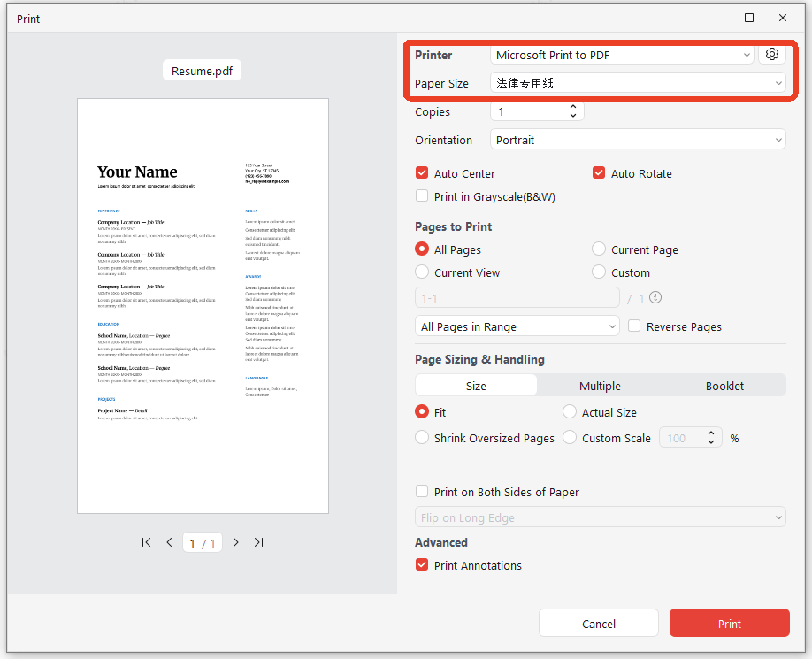Open the Paper Size dropdown
Viewport: 812px width, 659px height.
click(x=638, y=83)
